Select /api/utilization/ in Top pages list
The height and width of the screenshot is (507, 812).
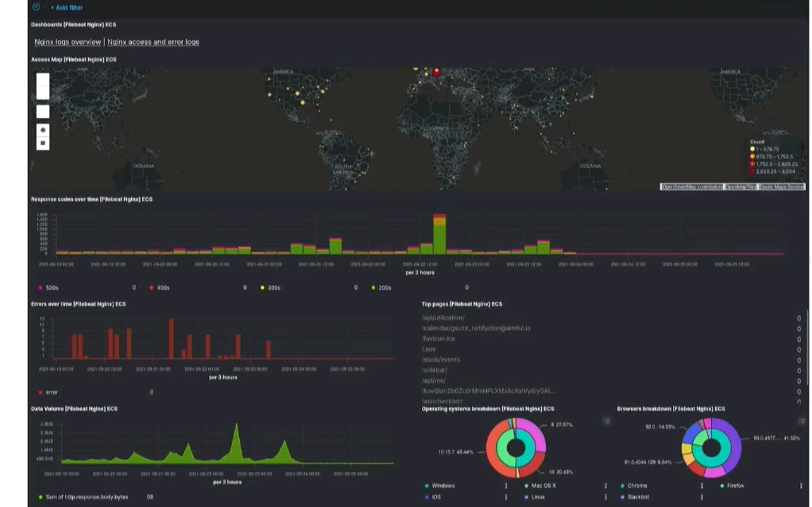(x=443, y=318)
